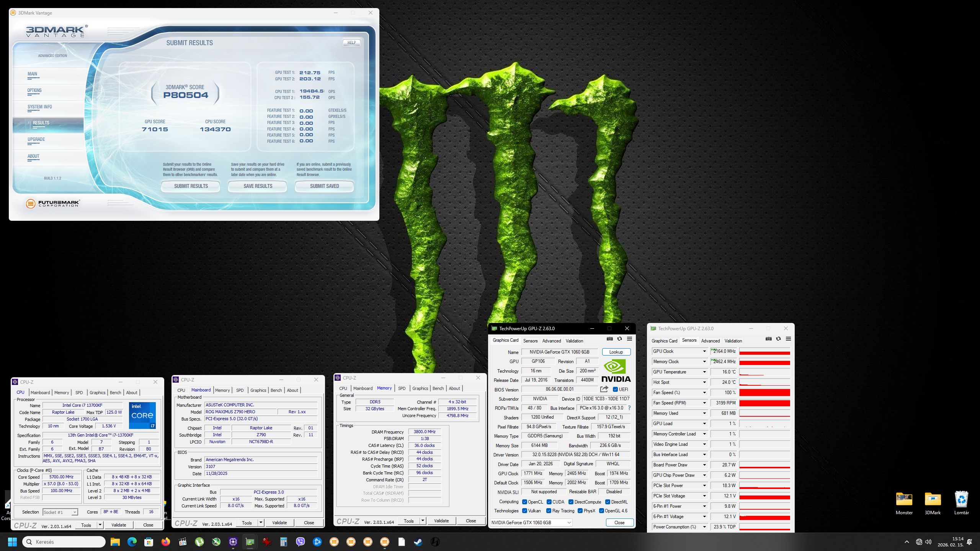The height and width of the screenshot is (551, 980).
Task: Click refresh icon in GPU-Z Sensors window
Action: click(778, 339)
